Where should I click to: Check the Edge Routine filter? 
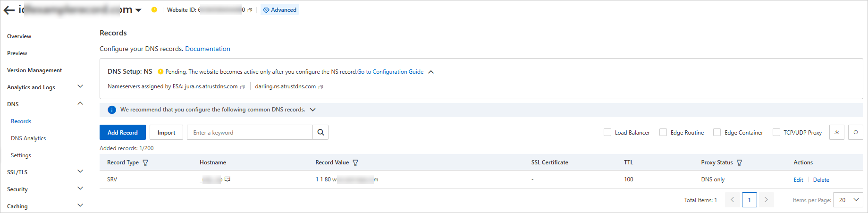(663, 132)
